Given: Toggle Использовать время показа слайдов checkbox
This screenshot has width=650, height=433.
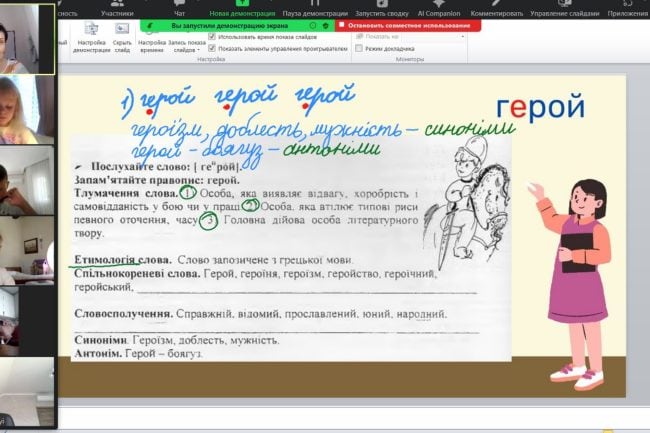Looking at the screenshot, I should 212,36.
